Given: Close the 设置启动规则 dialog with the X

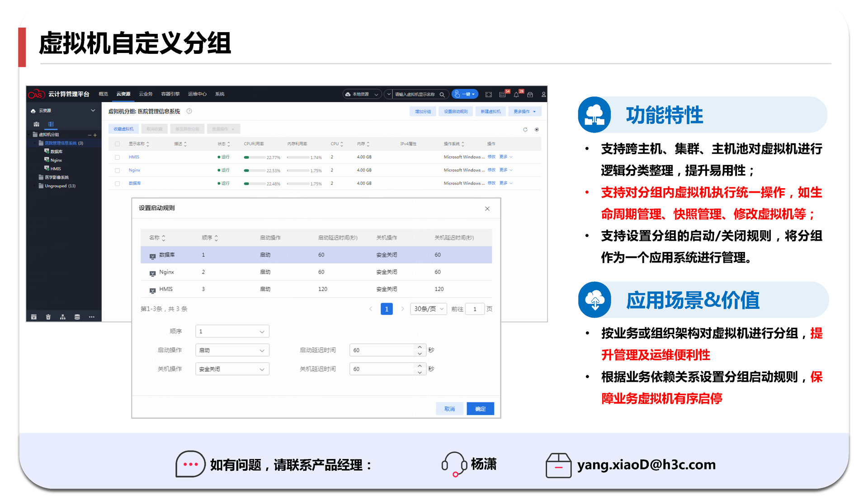Looking at the screenshot, I should pyautogui.click(x=487, y=208).
